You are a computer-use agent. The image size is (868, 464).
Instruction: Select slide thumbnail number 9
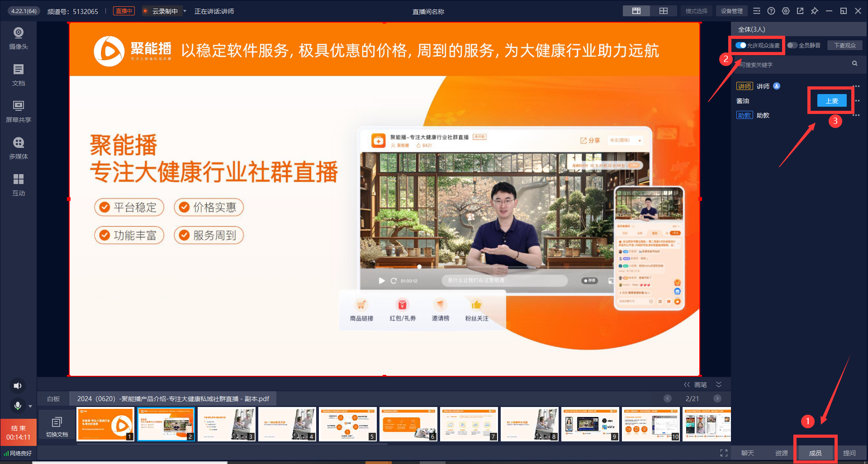click(x=590, y=424)
